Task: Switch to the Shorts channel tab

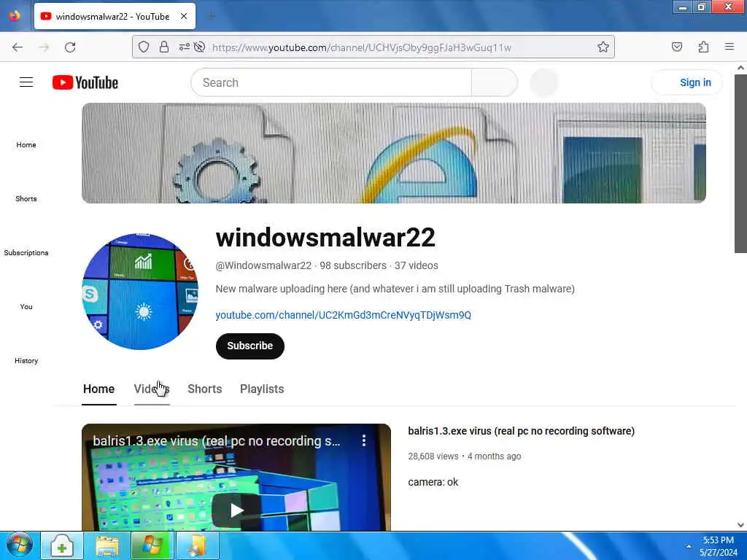Action: tap(205, 389)
